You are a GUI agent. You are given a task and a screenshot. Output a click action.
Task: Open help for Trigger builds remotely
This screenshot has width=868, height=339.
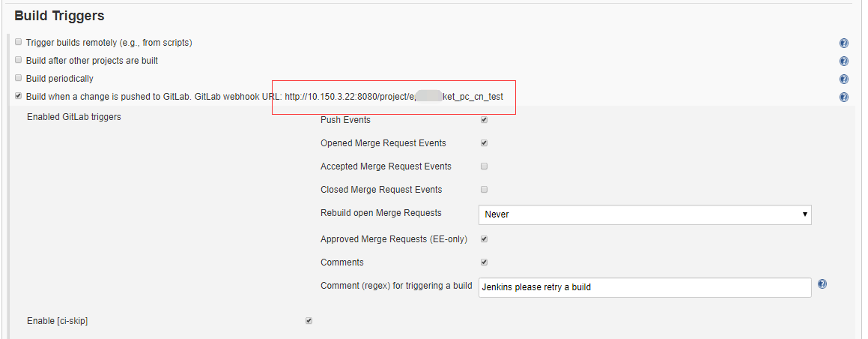click(844, 43)
